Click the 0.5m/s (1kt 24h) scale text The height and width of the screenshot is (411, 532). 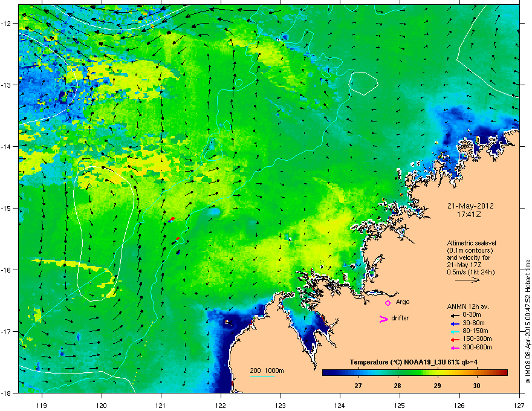[x=471, y=272]
